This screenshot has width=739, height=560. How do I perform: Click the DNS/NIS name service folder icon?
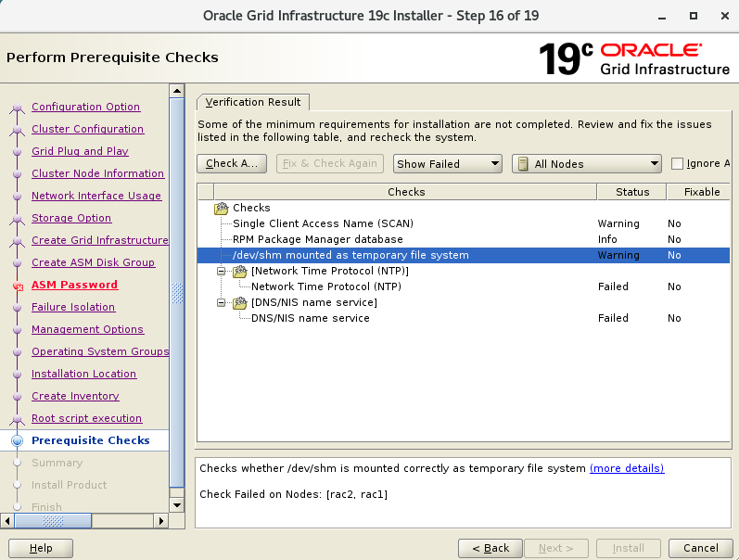239,302
